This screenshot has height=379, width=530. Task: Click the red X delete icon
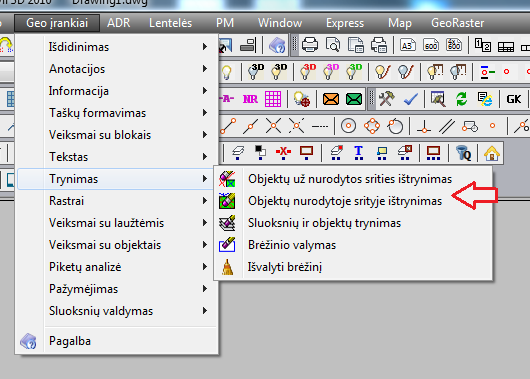click(x=283, y=152)
